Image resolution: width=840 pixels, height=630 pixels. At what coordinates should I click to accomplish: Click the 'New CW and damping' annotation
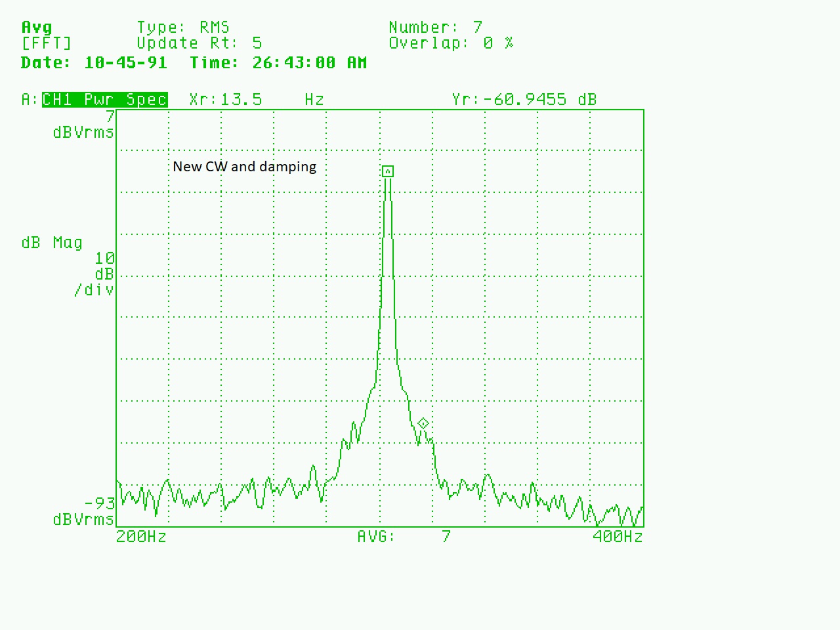(x=244, y=167)
